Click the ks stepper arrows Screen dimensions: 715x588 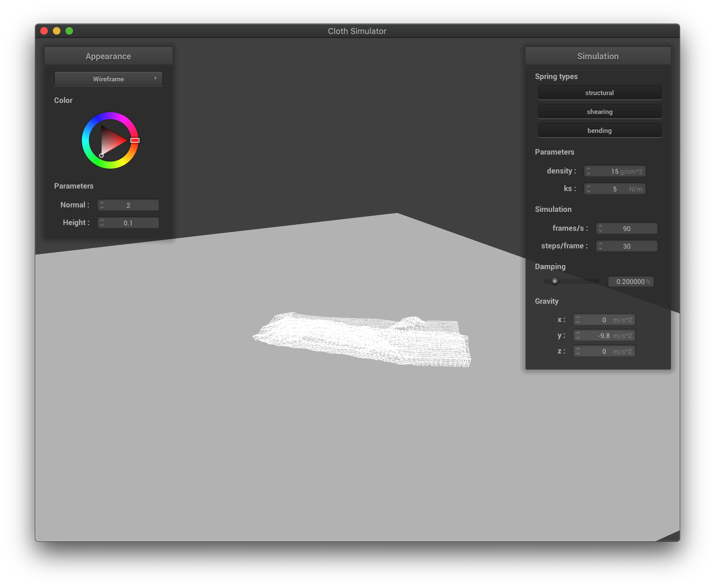point(588,189)
